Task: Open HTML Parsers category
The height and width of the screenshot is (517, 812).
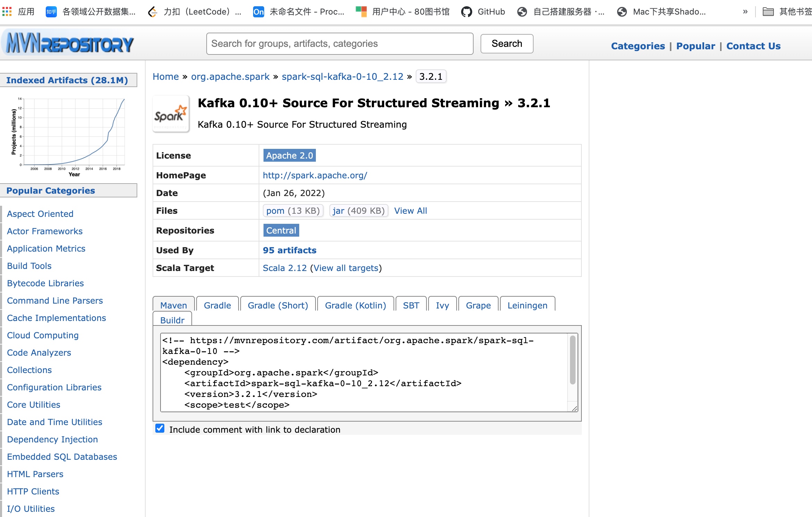Action: point(35,474)
